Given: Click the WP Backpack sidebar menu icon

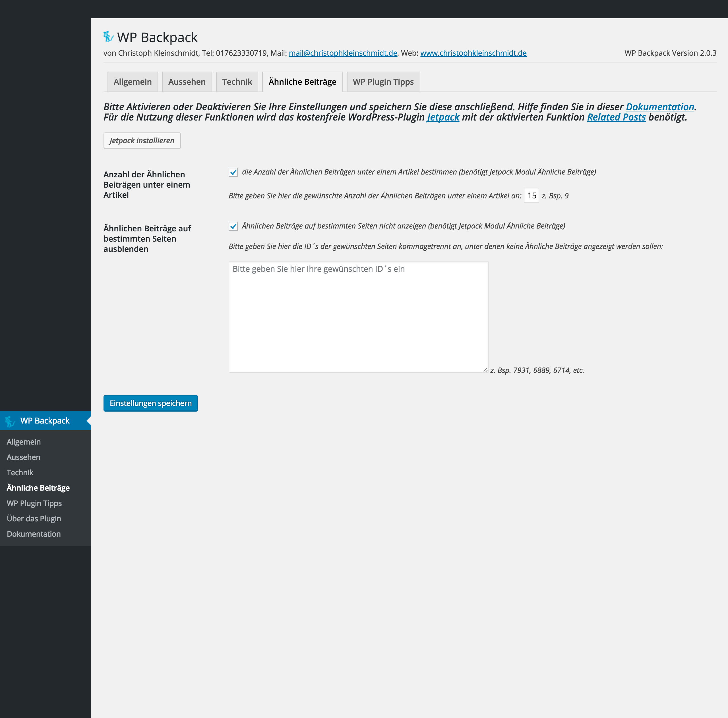Looking at the screenshot, I should 10,421.
